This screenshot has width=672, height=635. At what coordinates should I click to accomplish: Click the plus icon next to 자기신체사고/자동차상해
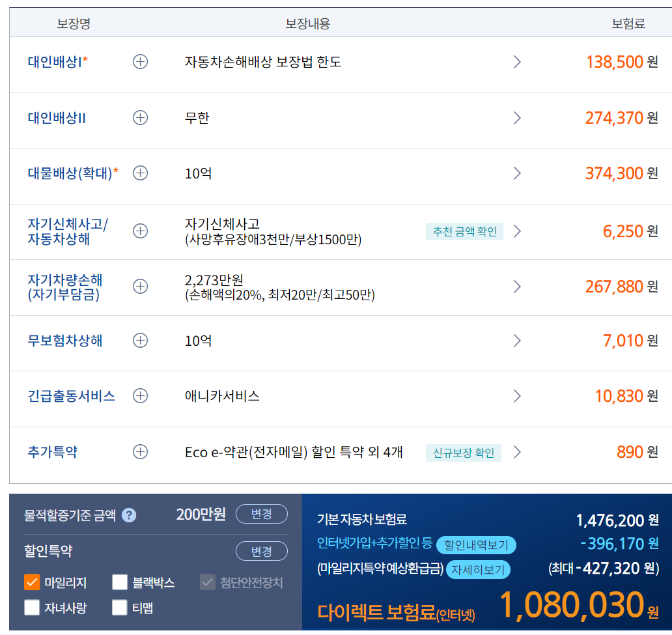coord(140,231)
